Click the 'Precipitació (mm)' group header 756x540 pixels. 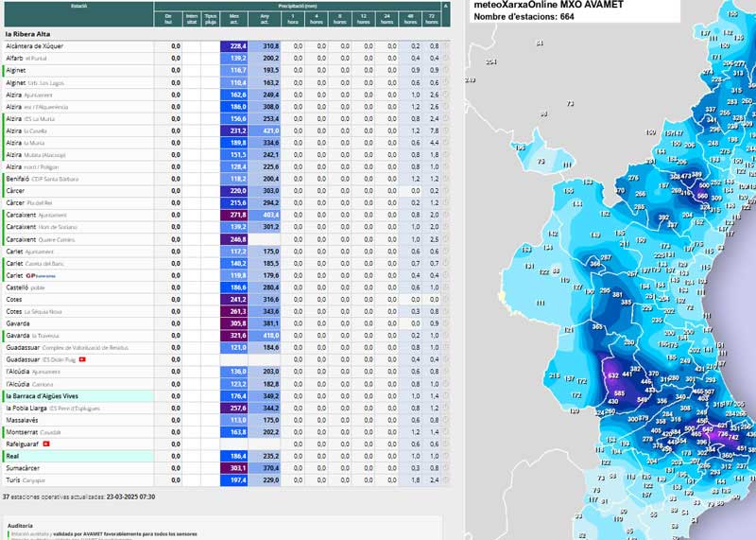point(298,7)
